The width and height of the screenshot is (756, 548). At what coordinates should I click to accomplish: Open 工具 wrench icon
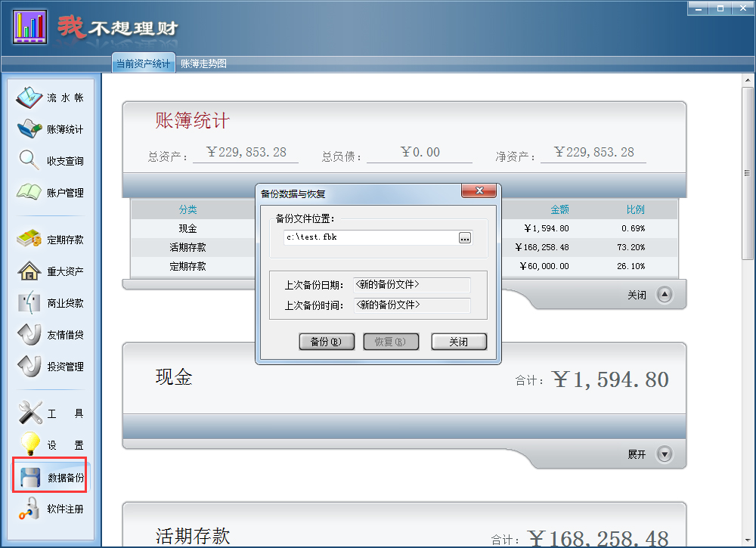tap(30, 413)
